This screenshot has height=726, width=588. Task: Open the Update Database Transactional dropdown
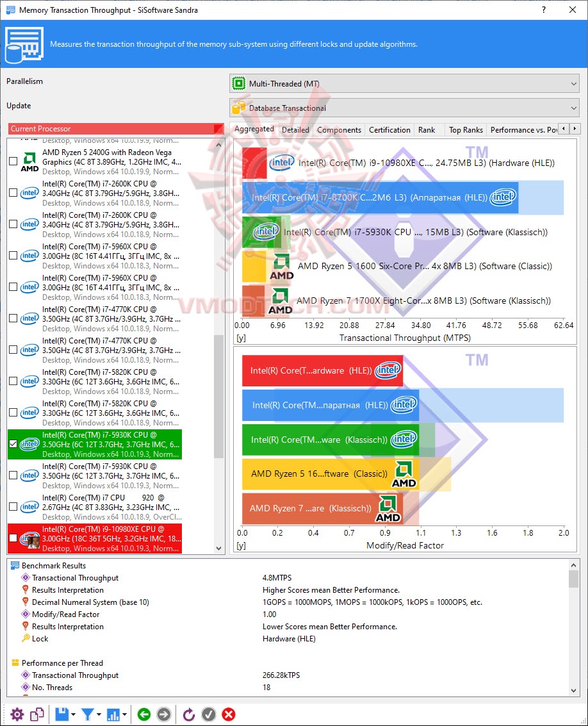pyautogui.click(x=404, y=108)
